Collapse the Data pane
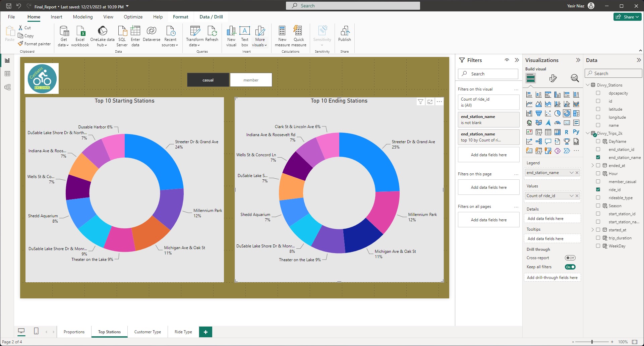This screenshot has height=346, width=644. pos(639,60)
